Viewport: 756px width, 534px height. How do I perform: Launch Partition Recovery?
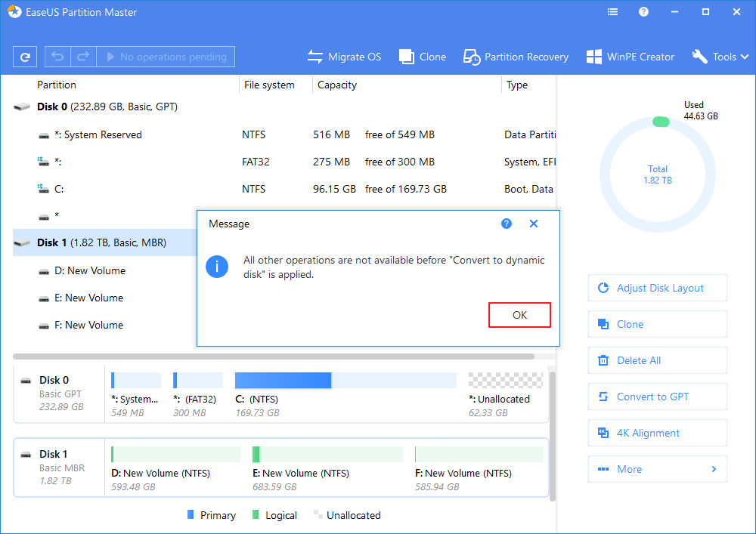coord(516,57)
